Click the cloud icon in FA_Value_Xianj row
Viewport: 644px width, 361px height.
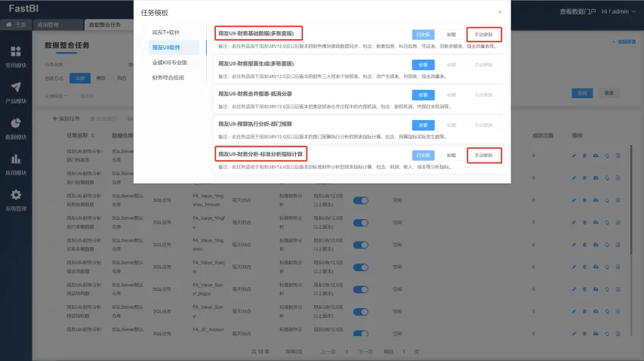pyautogui.click(x=596, y=267)
